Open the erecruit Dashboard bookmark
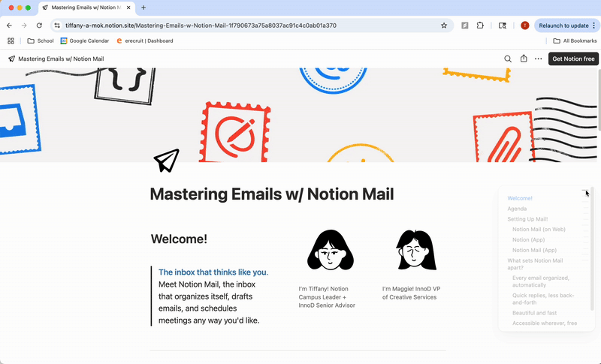This screenshot has width=601, height=364. (x=144, y=41)
